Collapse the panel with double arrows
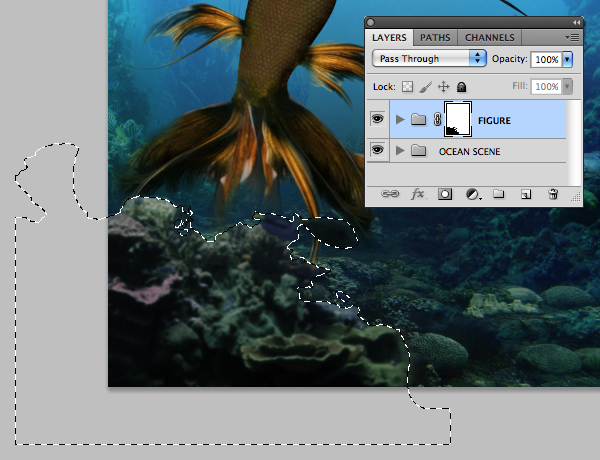This screenshot has height=460, width=600. (x=576, y=23)
